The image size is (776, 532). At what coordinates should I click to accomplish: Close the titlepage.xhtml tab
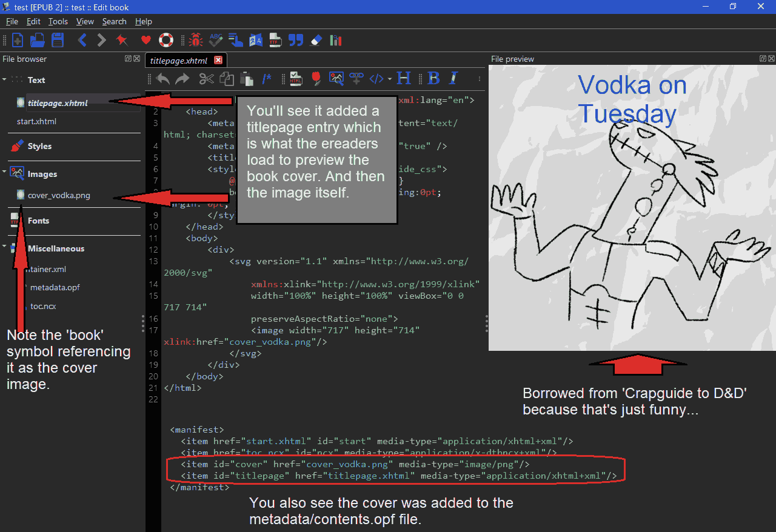(219, 60)
